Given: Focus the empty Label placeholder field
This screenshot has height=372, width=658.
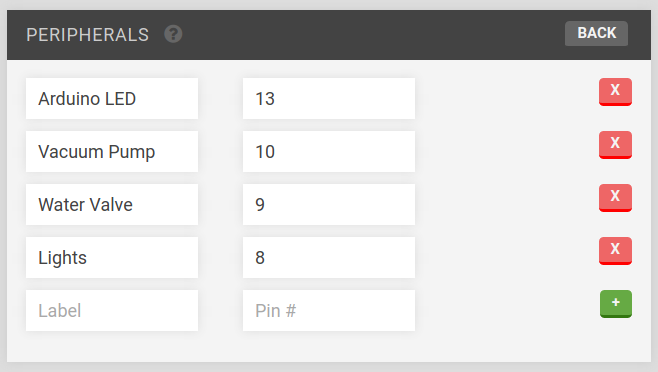Looking at the screenshot, I should (x=112, y=310).
